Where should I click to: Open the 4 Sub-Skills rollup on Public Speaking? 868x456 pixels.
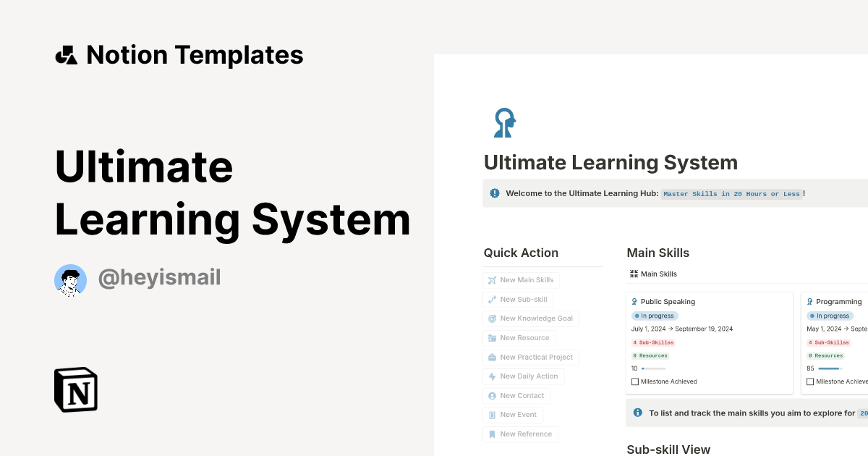click(653, 342)
